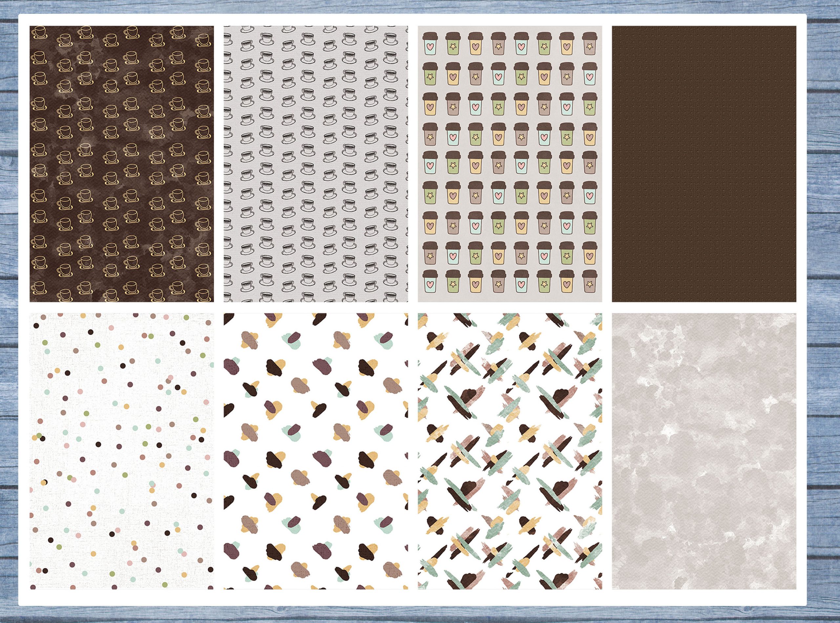This screenshot has width=840, height=623.
Task: Select the light gray watercolor paper
Action: [x=704, y=451]
